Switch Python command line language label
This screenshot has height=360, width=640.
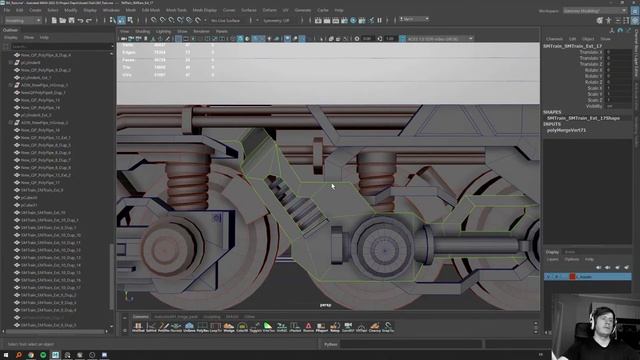pos(331,344)
